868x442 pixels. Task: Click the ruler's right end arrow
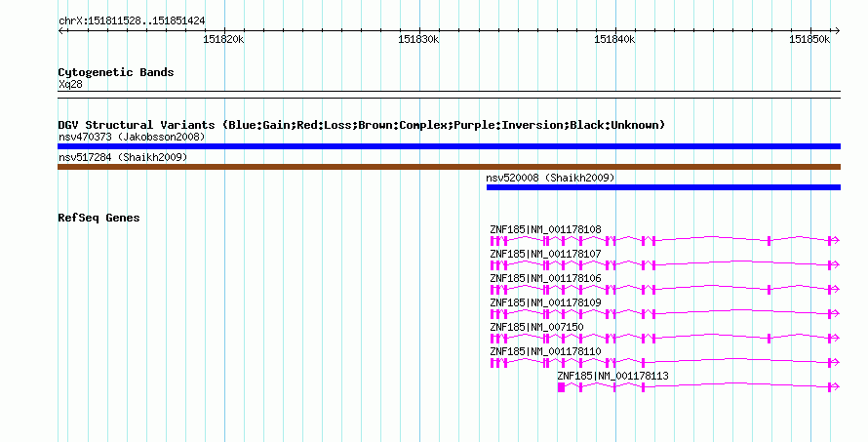pyautogui.click(x=838, y=31)
